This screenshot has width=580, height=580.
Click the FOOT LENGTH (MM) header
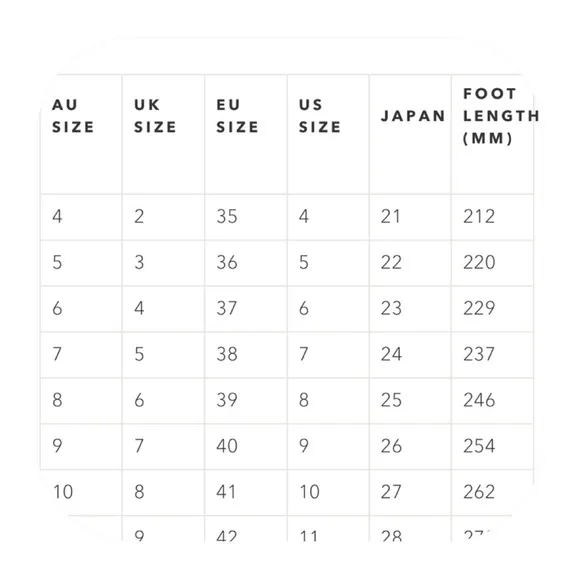(x=501, y=116)
